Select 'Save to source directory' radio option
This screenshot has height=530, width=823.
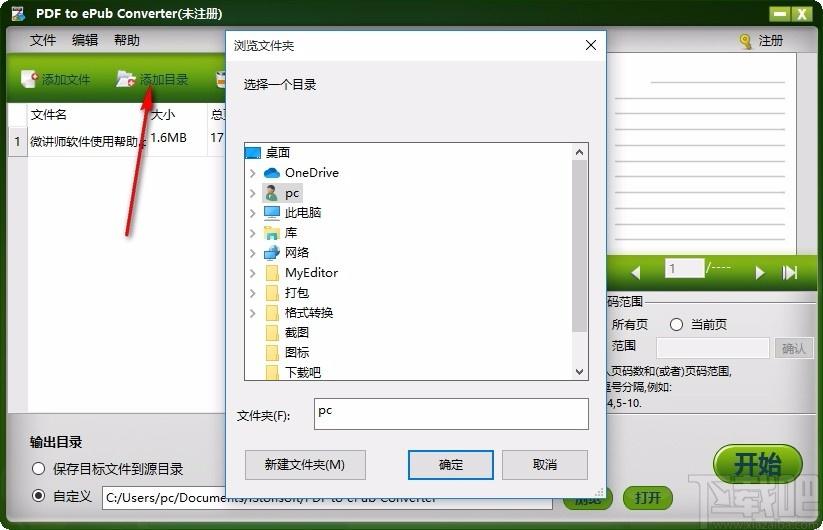click(x=38, y=469)
